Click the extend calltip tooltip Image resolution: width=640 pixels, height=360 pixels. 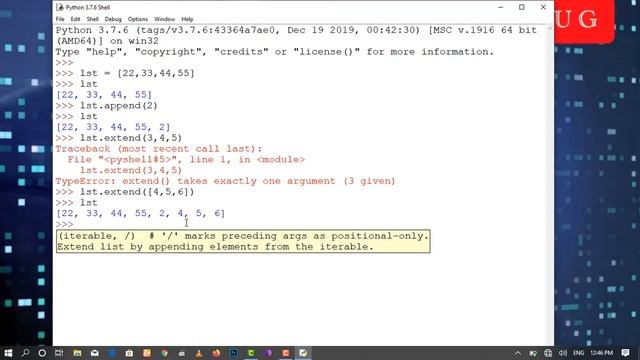[243, 241]
